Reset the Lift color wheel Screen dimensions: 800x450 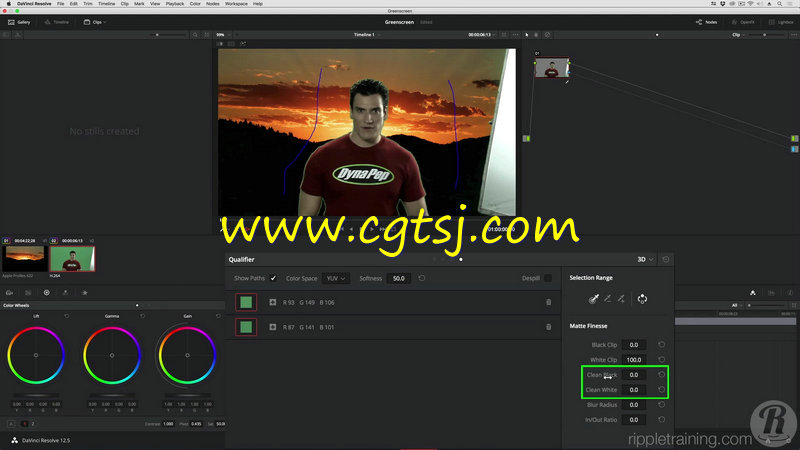67,316
